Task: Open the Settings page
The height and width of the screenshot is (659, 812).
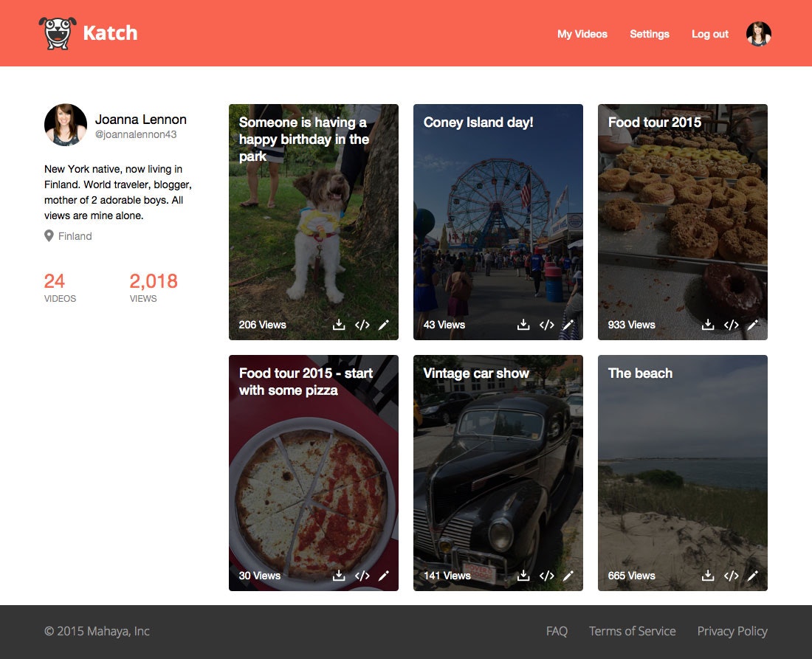Action: point(649,34)
